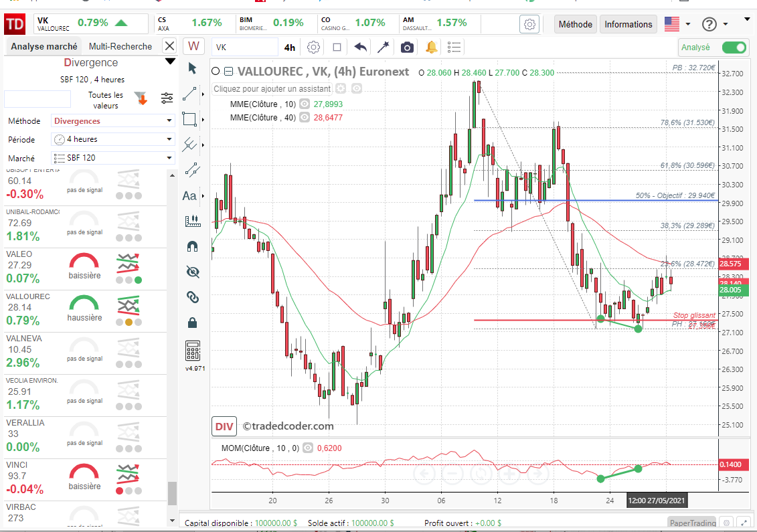This screenshot has width=757, height=532.
Task: Click 'Cliquez pour ajouter un assistant'
Action: click(272, 89)
